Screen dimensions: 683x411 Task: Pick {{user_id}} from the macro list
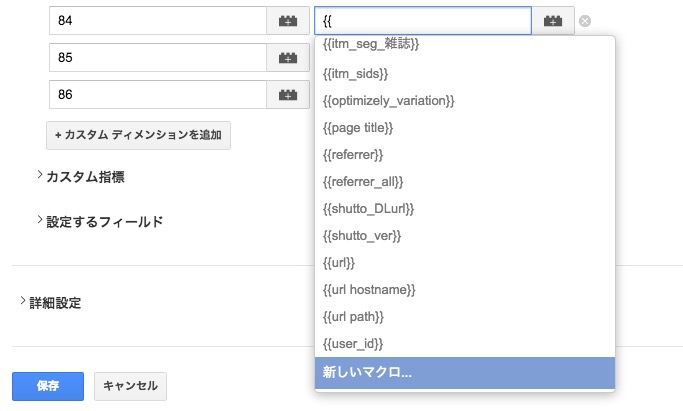tap(355, 343)
